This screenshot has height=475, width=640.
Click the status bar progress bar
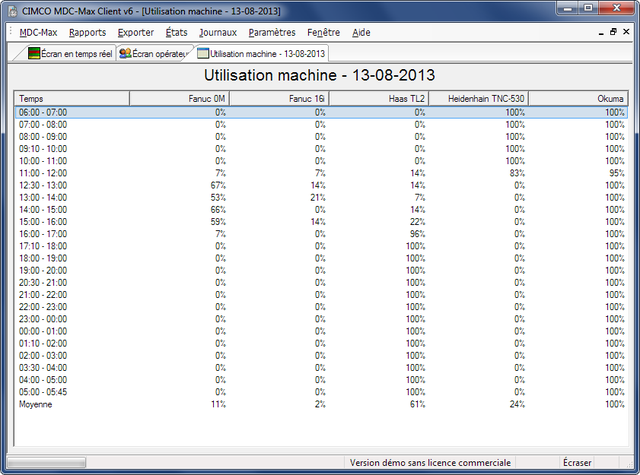tap(47, 463)
